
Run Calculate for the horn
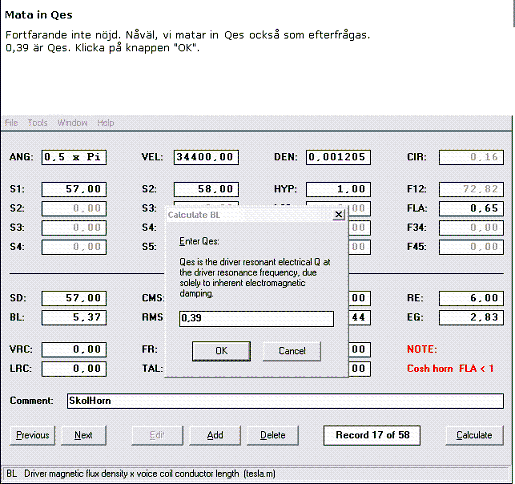pos(474,435)
